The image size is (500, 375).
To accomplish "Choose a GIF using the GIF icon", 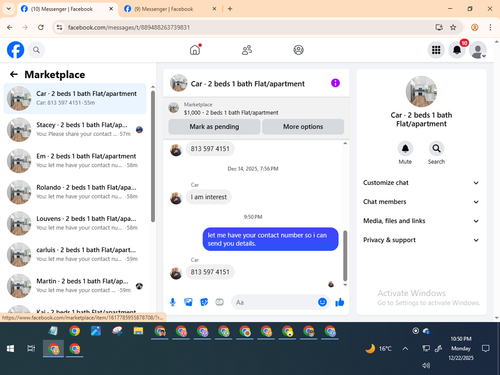I will [x=219, y=302].
